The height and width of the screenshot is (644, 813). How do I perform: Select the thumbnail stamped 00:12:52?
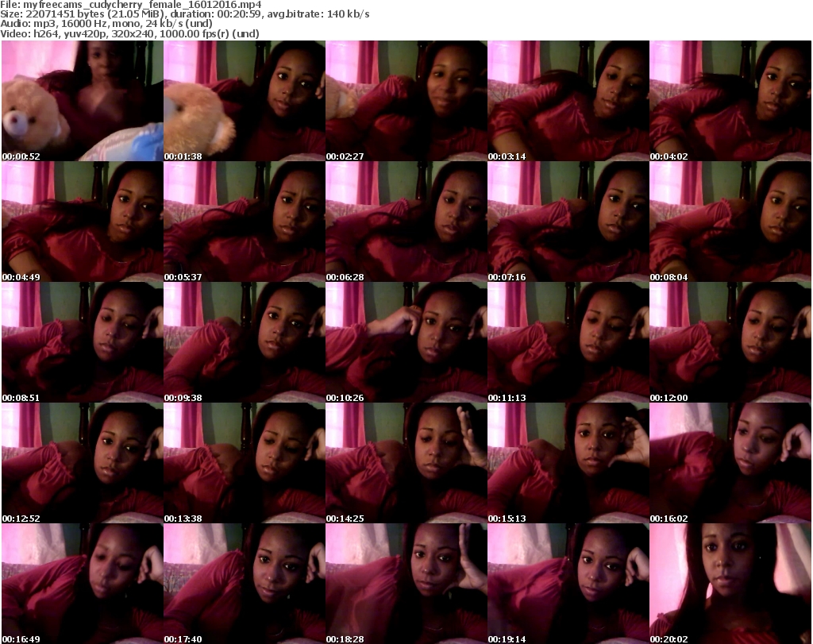click(x=83, y=463)
